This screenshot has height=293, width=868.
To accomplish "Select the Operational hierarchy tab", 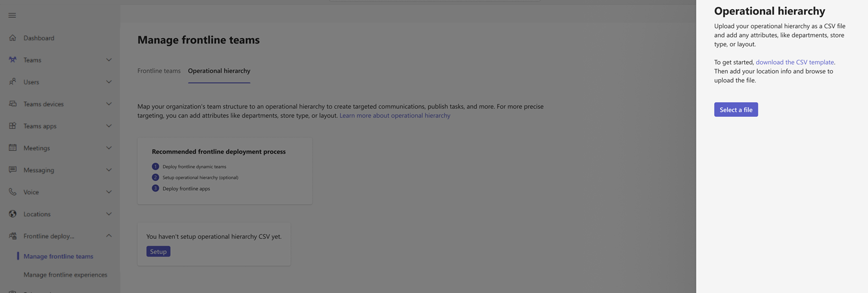I will point(219,71).
